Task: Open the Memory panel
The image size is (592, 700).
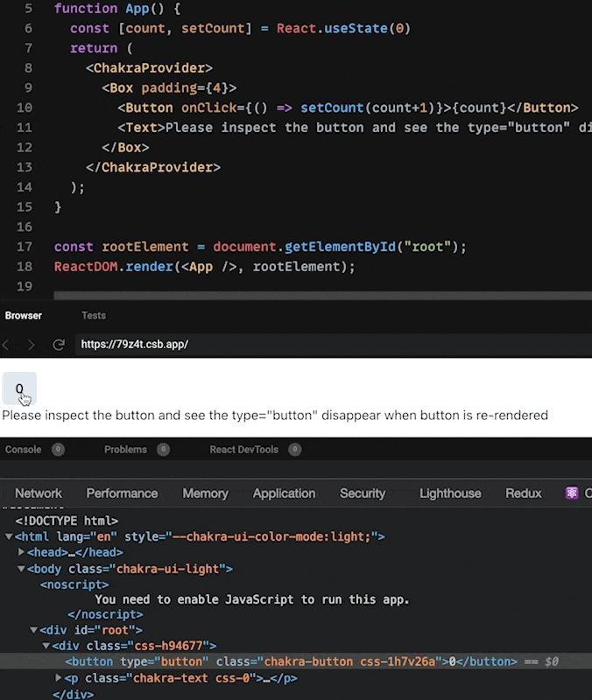Action: 205,493
